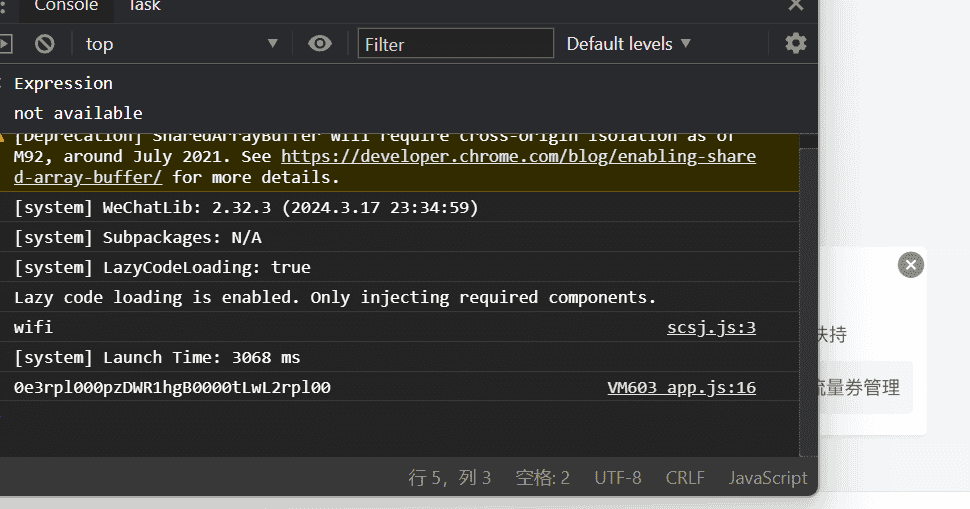The image size is (970, 509).
Task: Select the UTF-8 encoding indicator
Action: coord(617,477)
